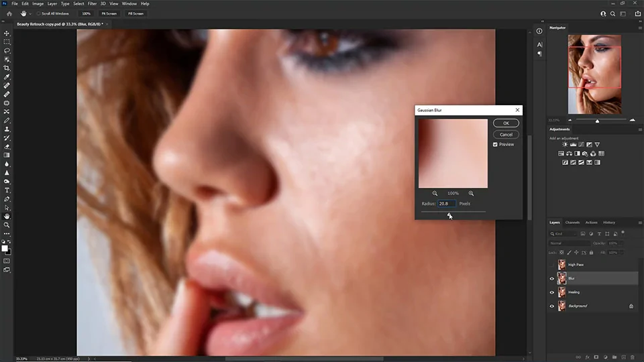Zoom in on the Gaussian Blur preview
Viewport: 644px width, 362px height.
[471, 193]
